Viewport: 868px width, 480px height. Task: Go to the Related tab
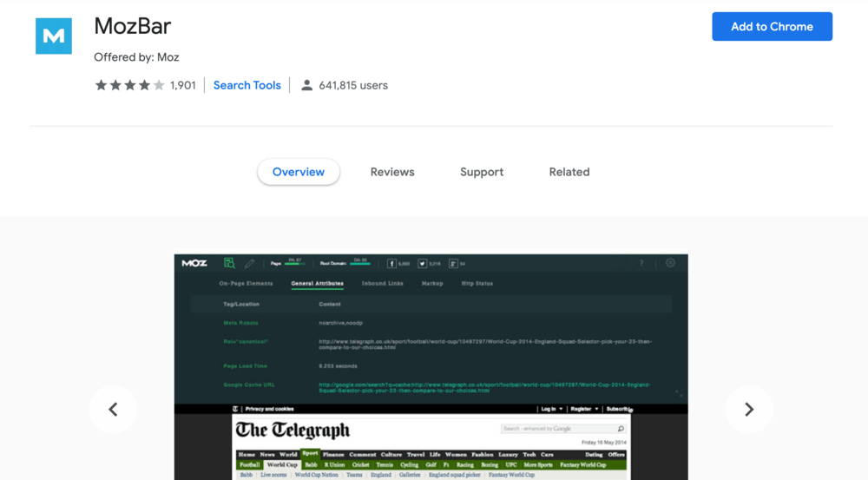[569, 172]
